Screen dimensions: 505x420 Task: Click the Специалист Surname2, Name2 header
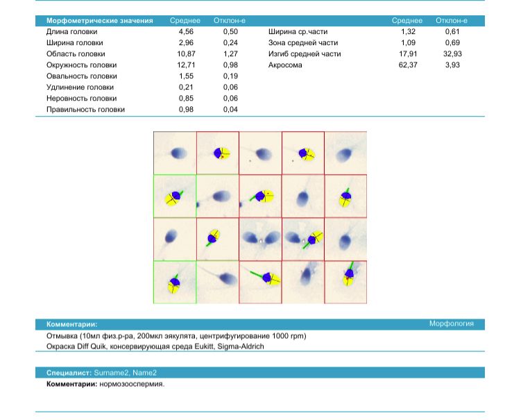point(101,373)
